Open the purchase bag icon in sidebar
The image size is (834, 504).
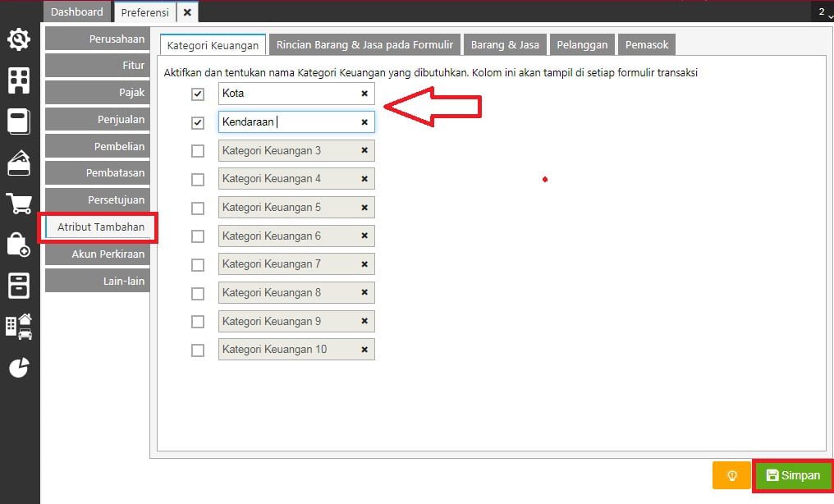tap(19, 245)
